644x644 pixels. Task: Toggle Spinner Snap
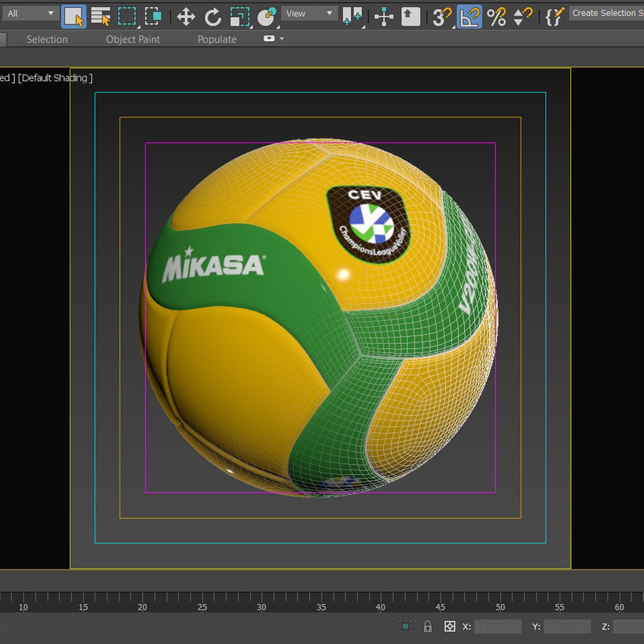(523, 17)
